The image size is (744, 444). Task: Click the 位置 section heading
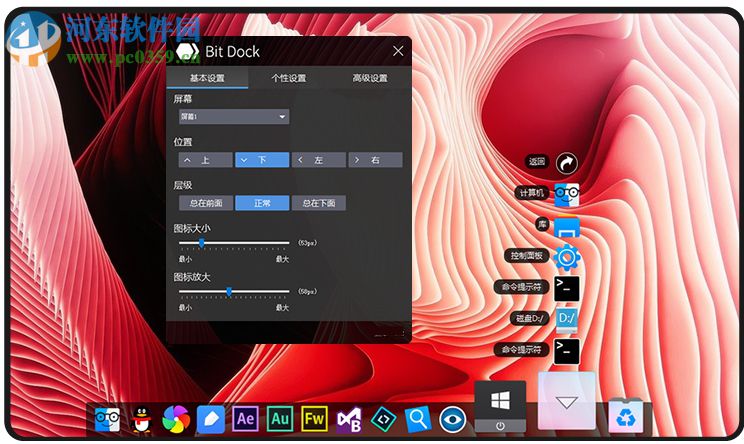point(183,142)
